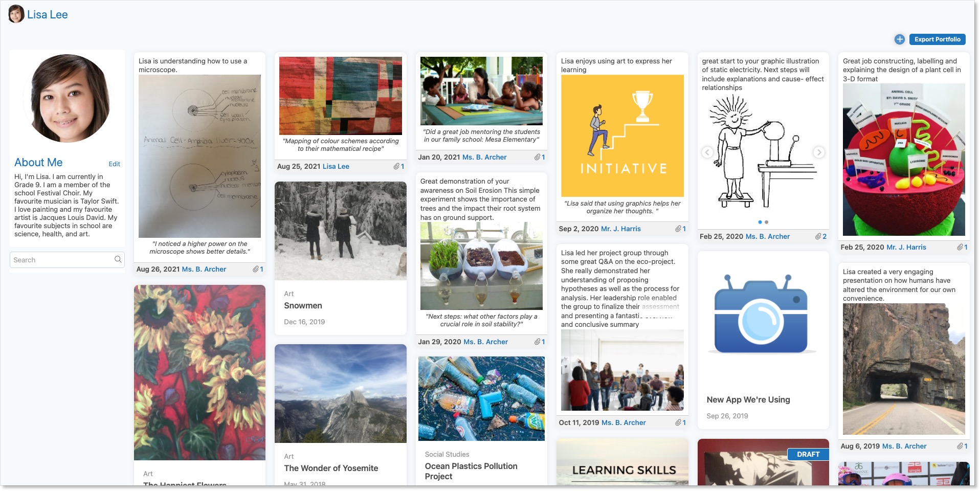The height and width of the screenshot is (491, 980).
Task: Open the yellow Initiative graphic
Action: pos(622,136)
